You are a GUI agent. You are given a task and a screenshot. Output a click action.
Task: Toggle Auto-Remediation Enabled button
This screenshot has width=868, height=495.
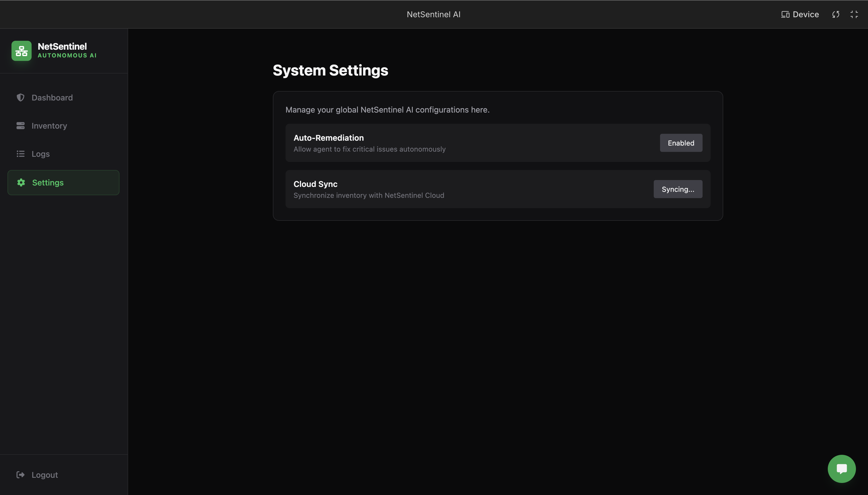(x=681, y=143)
